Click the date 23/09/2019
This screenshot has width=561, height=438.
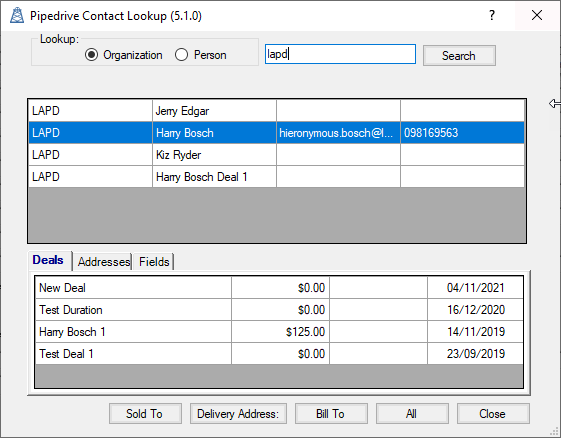tap(475, 354)
